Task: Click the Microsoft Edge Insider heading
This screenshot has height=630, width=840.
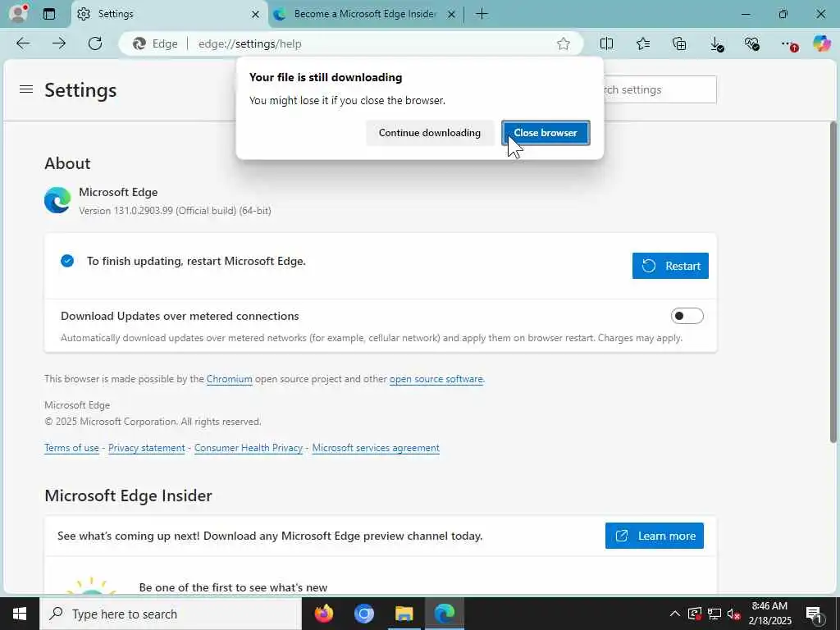Action: tap(128, 495)
